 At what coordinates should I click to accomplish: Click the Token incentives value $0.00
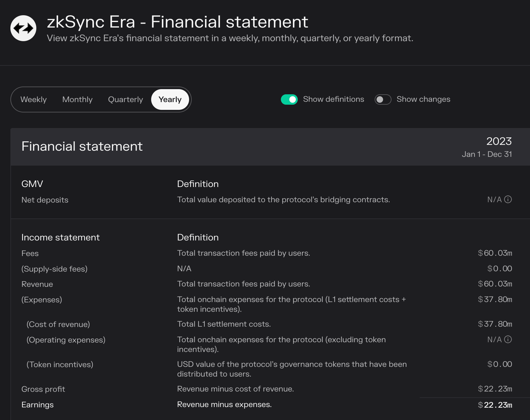(500, 364)
